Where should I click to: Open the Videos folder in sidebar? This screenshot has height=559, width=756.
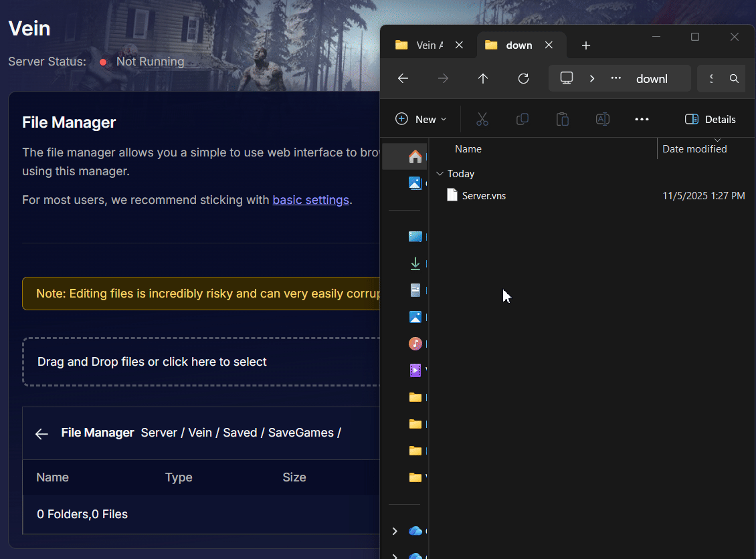tap(415, 370)
